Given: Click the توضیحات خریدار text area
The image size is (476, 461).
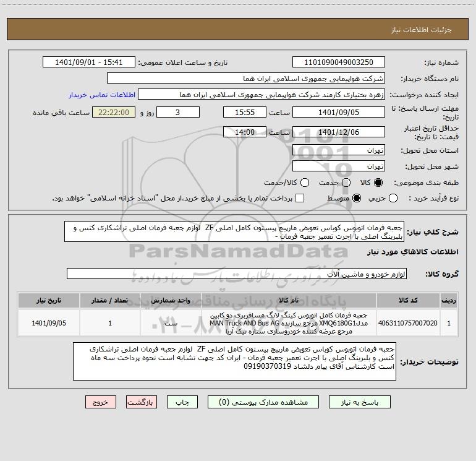Looking at the screenshot, I should tap(234, 361).
